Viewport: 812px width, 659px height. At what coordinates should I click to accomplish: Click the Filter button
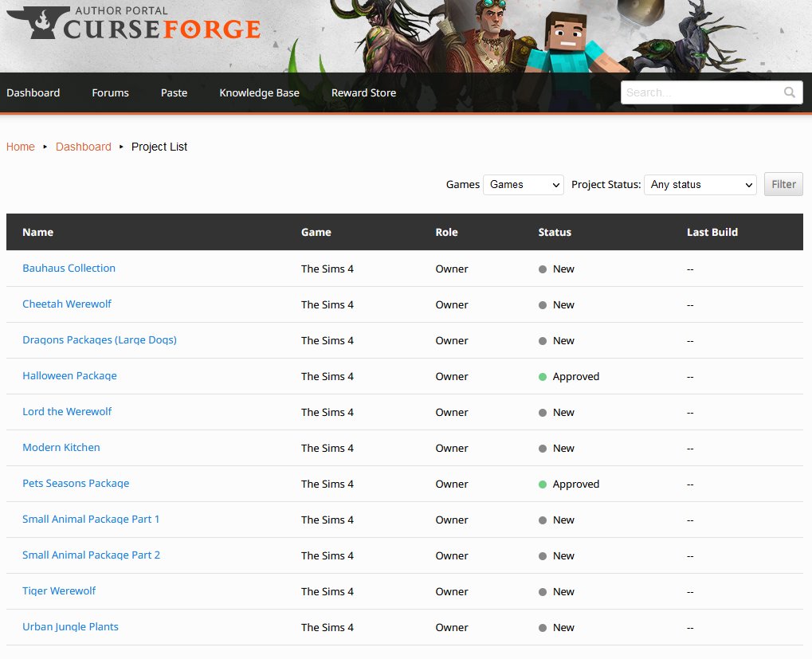coord(783,184)
